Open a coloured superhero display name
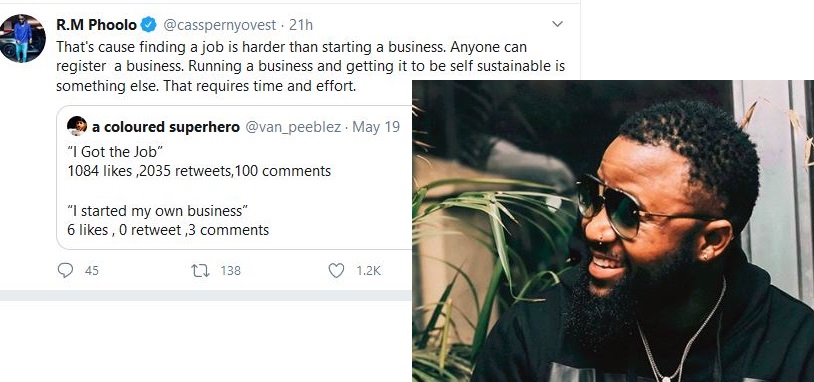This screenshot has height=382, width=814. [x=166, y=127]
